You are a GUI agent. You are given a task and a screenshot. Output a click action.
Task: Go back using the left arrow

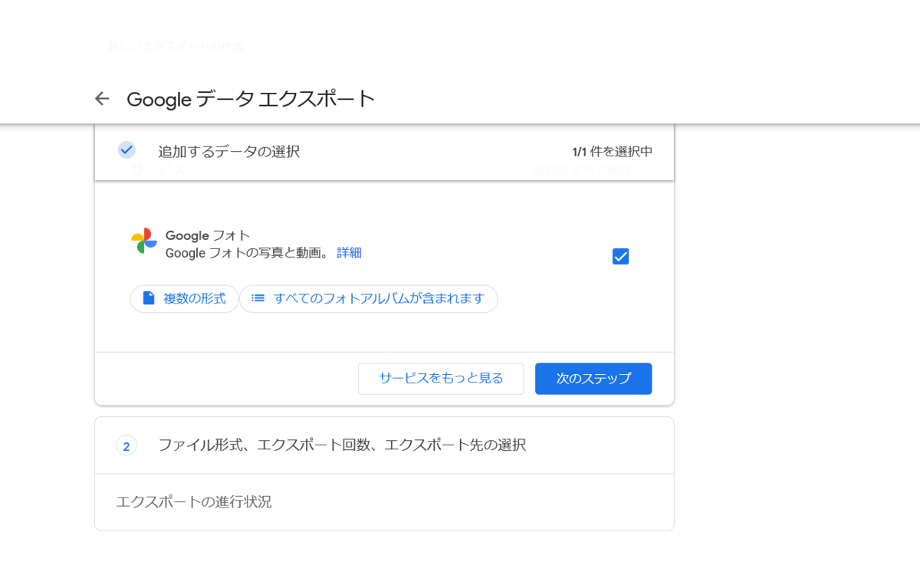coord(102,98)
